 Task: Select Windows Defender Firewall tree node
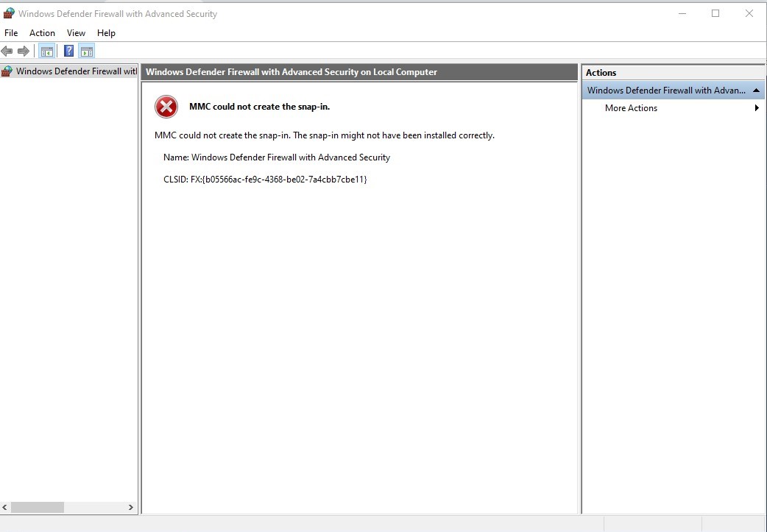(x=69, y=71)
